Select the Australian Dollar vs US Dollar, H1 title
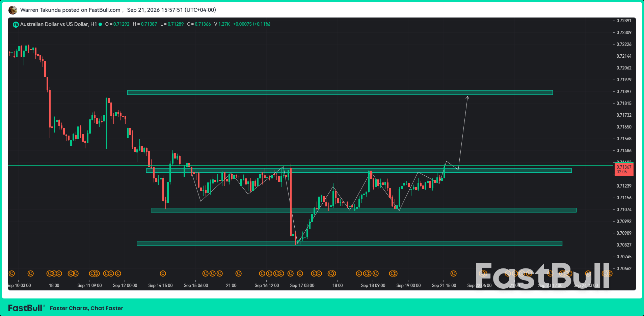 point(58,24)
